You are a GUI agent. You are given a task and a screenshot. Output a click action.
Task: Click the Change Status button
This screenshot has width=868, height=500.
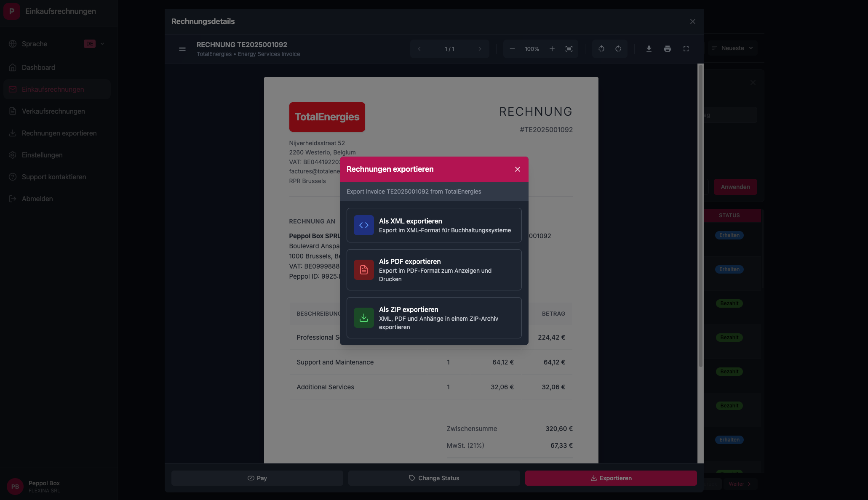click(434, 478)
